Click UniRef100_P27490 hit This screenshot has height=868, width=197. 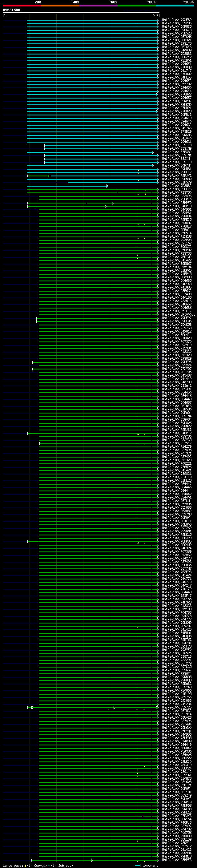(x=177, y=294)
